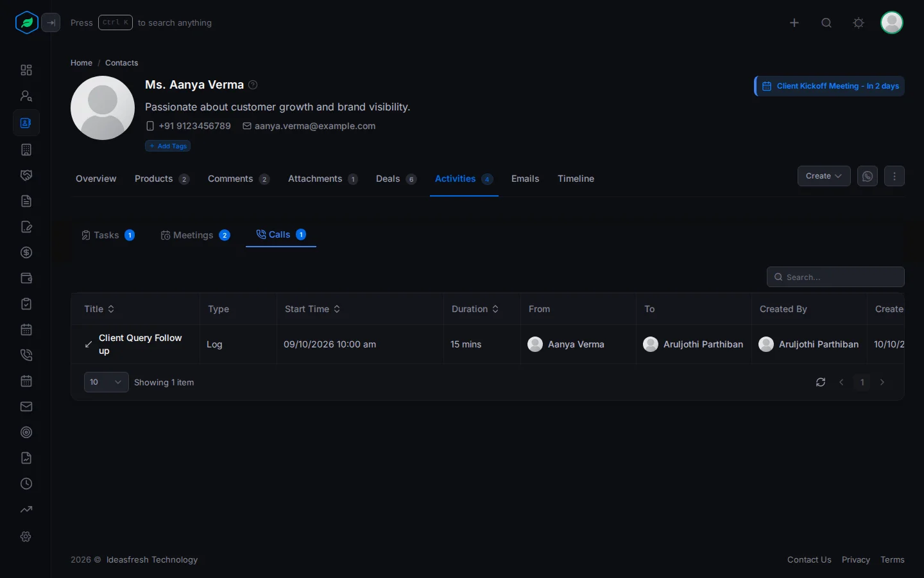
Task: Open the user profile avatar menu
Action: coord(892,22)
